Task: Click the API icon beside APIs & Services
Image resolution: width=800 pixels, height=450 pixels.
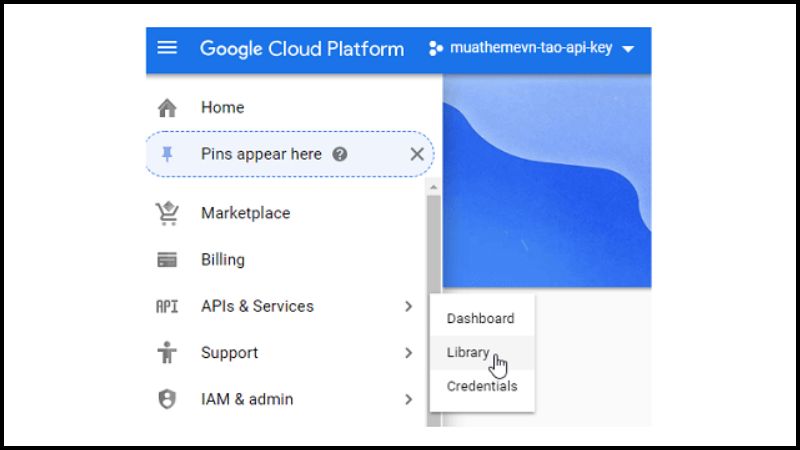Action: click(167, 306)
